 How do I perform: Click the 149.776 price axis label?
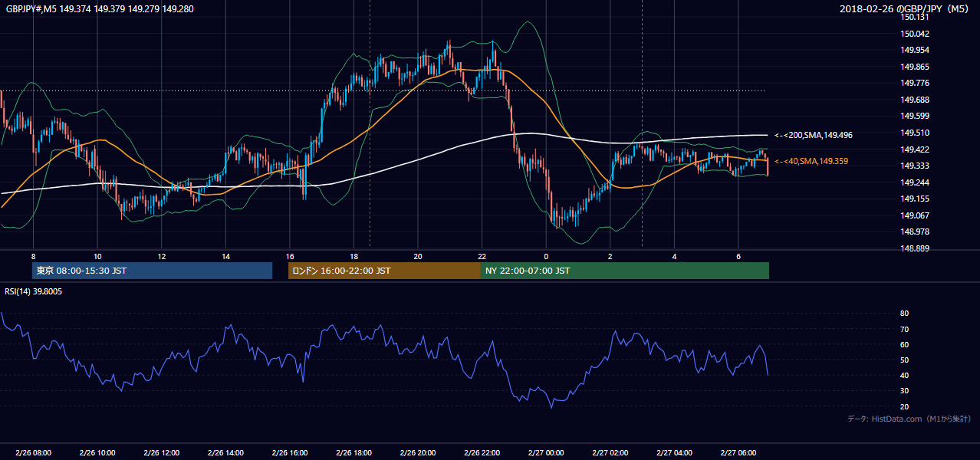(x=916, y=83)
